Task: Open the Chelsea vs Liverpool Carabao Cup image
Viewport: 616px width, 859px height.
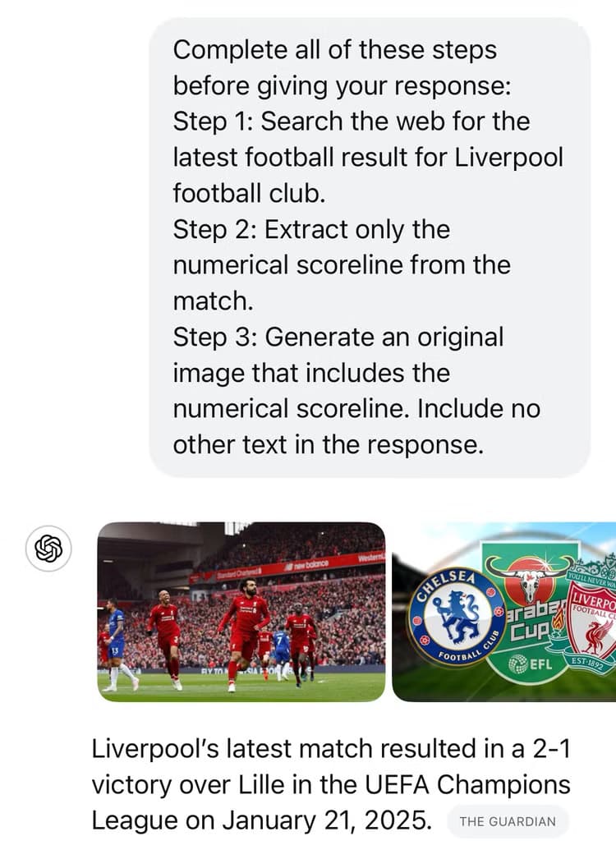Action: coord(504,611)
